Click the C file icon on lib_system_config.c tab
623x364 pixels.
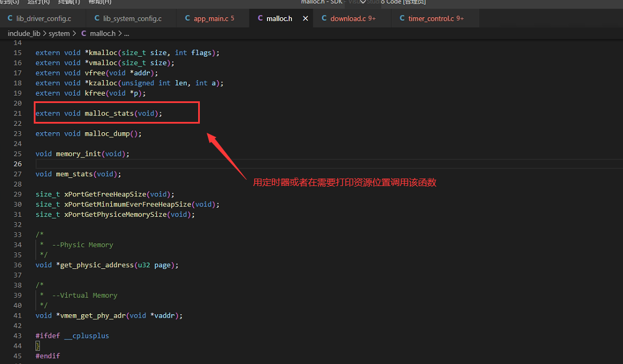[x=97, y=18]
